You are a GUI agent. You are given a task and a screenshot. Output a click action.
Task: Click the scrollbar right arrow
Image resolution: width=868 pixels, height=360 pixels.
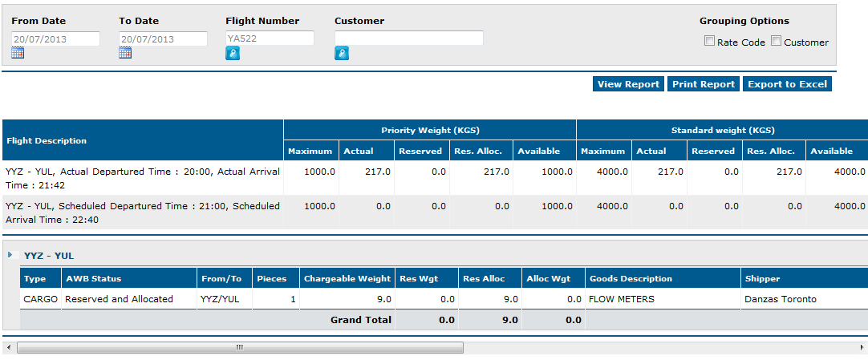863,347
